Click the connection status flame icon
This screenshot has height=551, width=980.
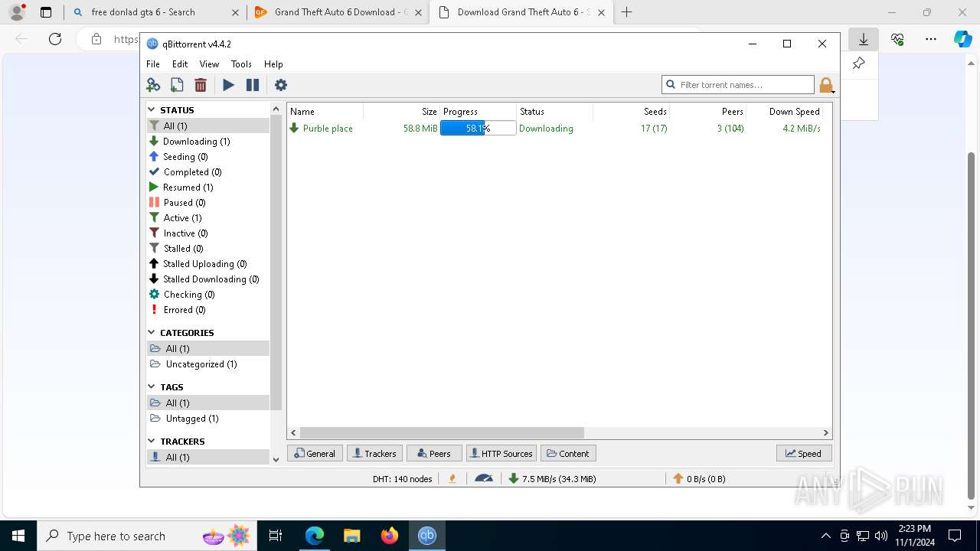tap(452, 478)
